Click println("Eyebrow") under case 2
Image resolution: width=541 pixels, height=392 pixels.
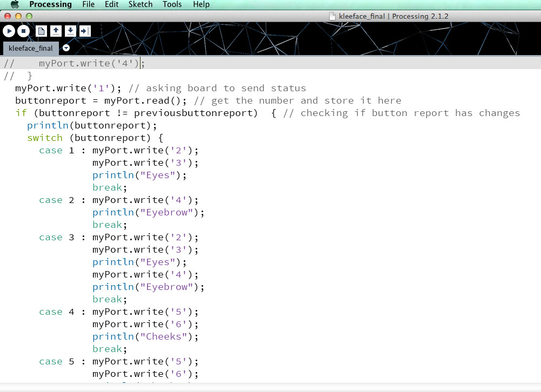pyautogui.click(x=149, y=212)
